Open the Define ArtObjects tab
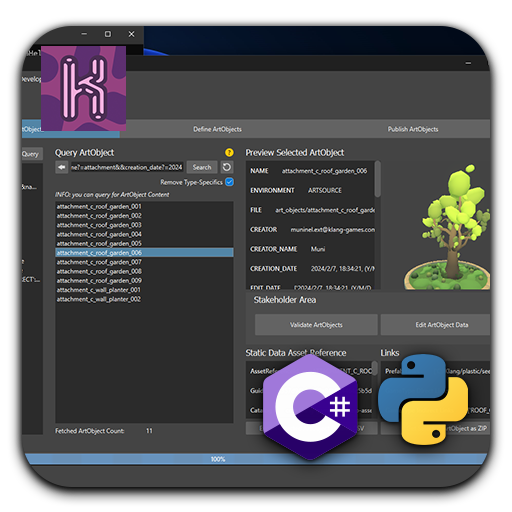The width and height of the screenshot is (512, 512). coord(217,129)
